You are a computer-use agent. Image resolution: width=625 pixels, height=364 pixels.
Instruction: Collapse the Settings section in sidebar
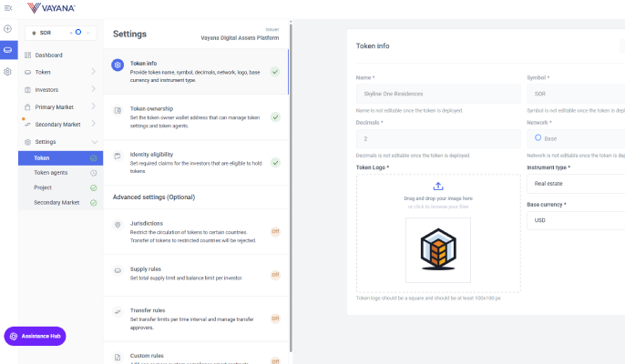coord(94,142)
